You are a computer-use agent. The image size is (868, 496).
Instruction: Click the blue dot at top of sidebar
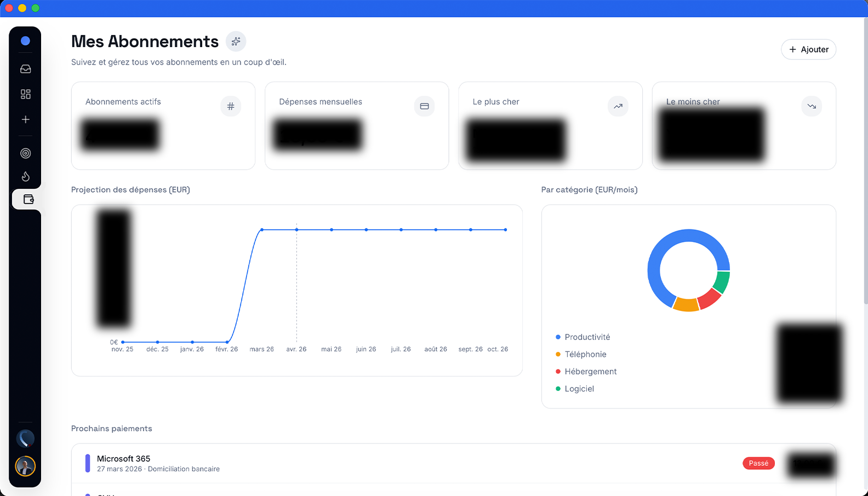[25, 41]
